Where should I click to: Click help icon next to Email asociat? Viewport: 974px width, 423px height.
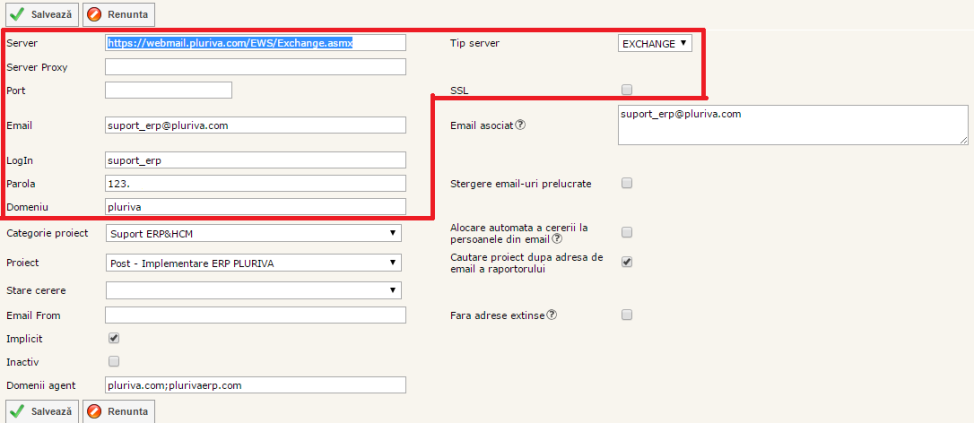tap(520, 125)
